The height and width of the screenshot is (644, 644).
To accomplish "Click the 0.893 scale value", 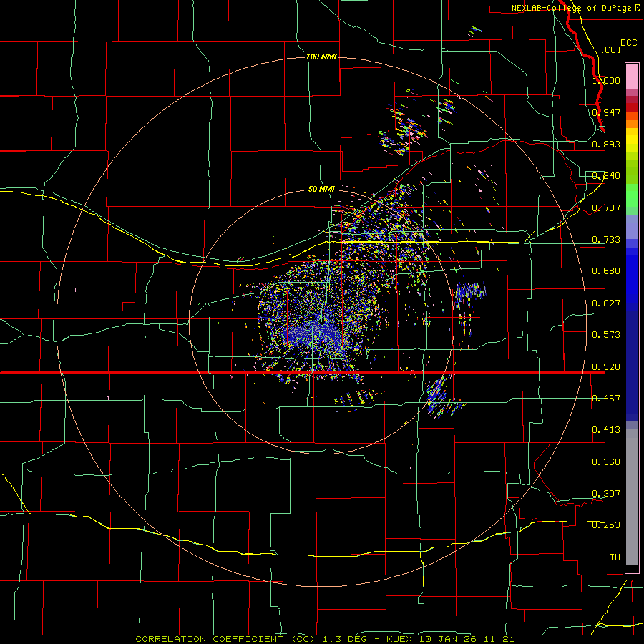I will click(606, 144).
